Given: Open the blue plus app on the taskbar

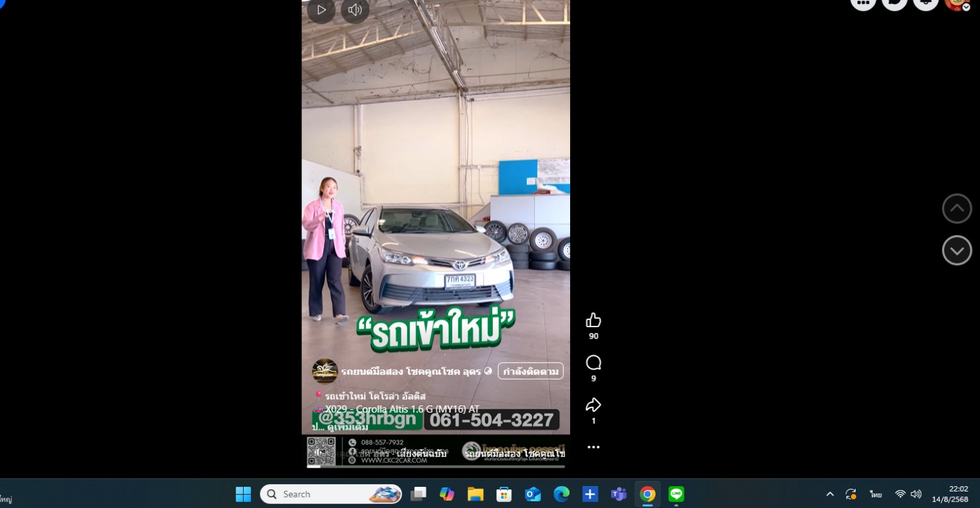Looking at the screenshot, I should [590, 494].
